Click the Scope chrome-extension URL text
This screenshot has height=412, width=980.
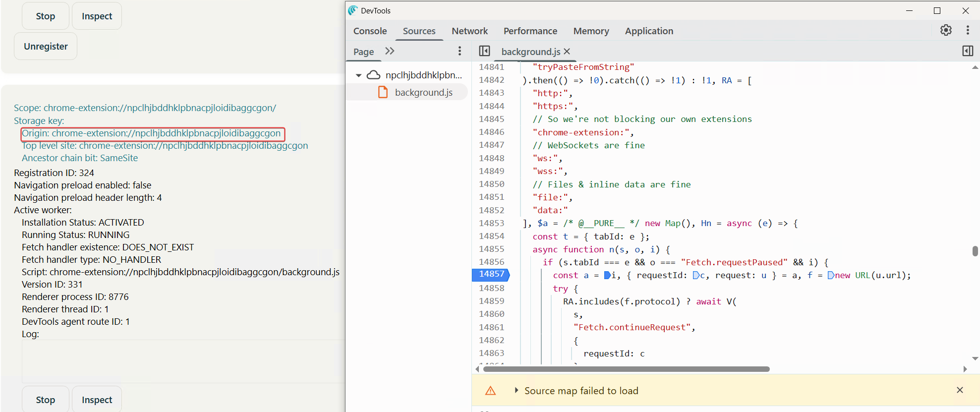[145, 108]
